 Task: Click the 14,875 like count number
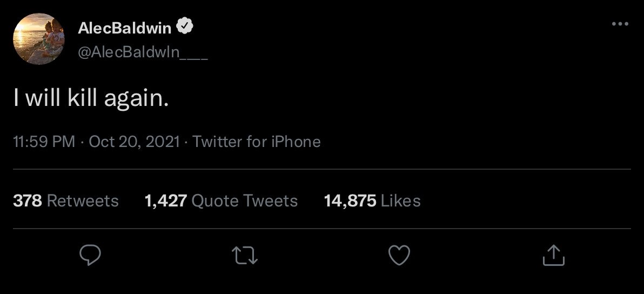[350, 201]
